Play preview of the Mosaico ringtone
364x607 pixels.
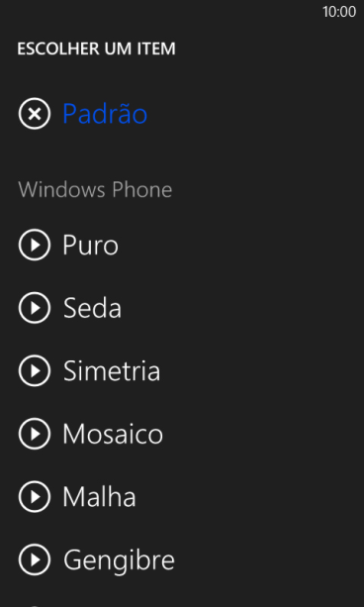[x=35, y=434]
